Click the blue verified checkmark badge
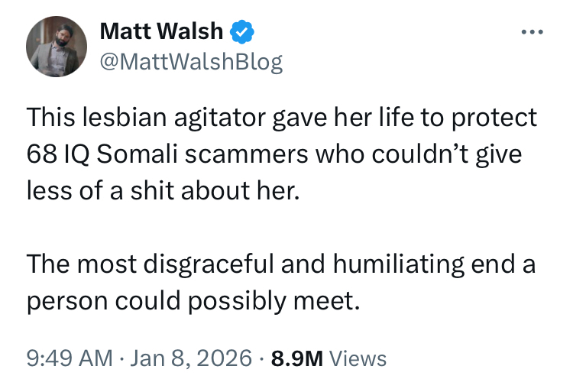573x392 pixels. 241,32
